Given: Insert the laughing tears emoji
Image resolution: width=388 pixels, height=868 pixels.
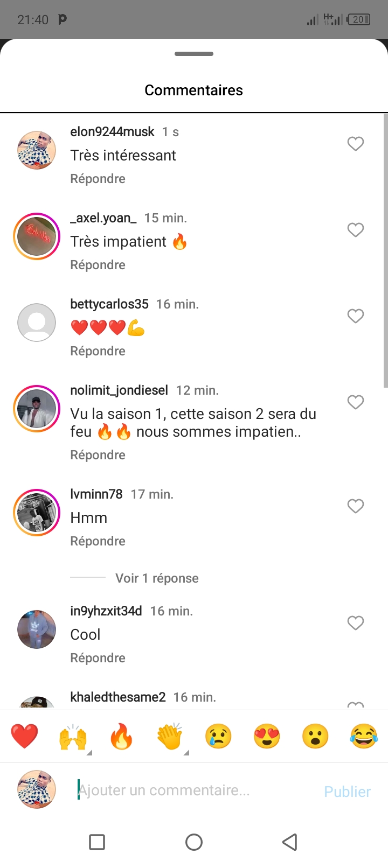Looking at the screenshot, I should coord(364,736).
